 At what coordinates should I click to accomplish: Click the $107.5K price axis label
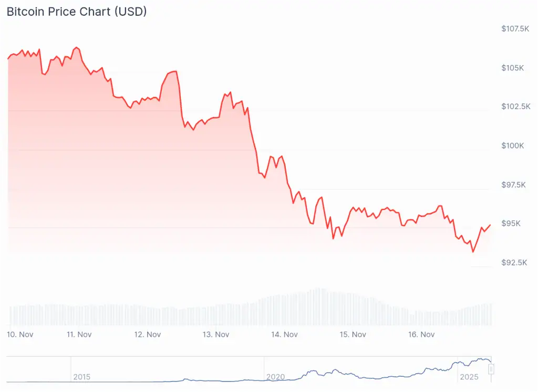coord(515,29)
